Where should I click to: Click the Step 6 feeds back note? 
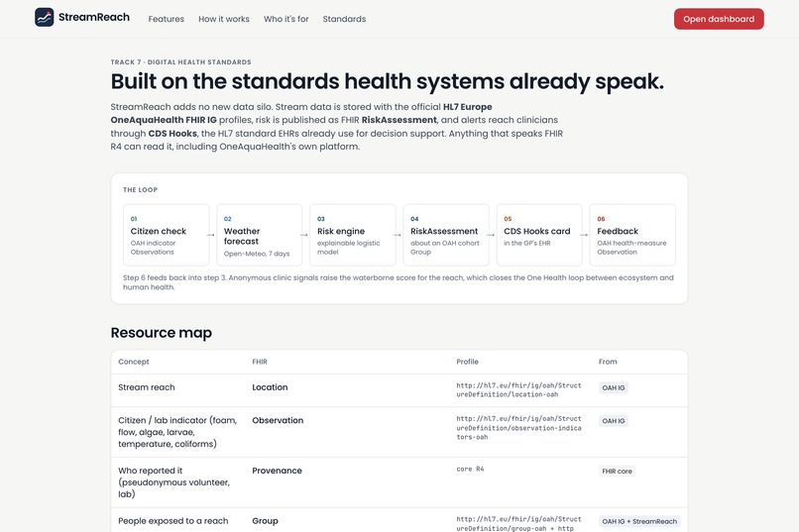398,282
